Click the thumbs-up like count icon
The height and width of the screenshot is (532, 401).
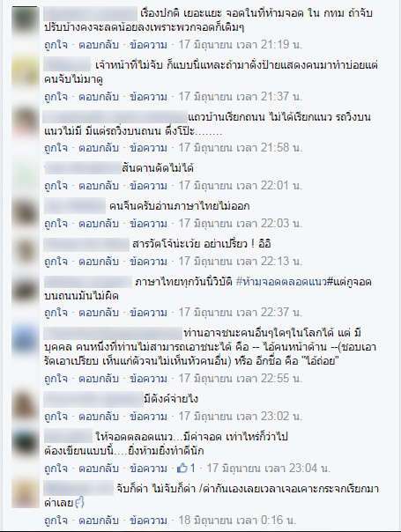pos(182,469)
